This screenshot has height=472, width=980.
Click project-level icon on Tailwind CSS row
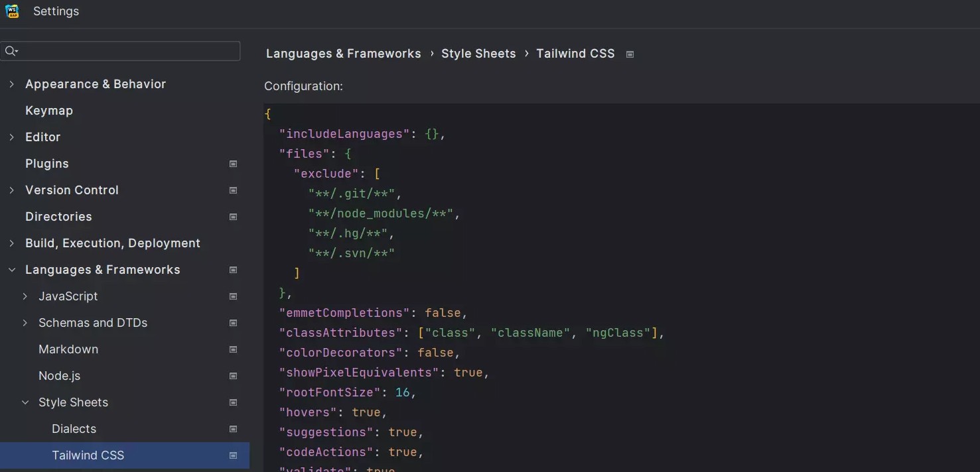tap(233, 455)
